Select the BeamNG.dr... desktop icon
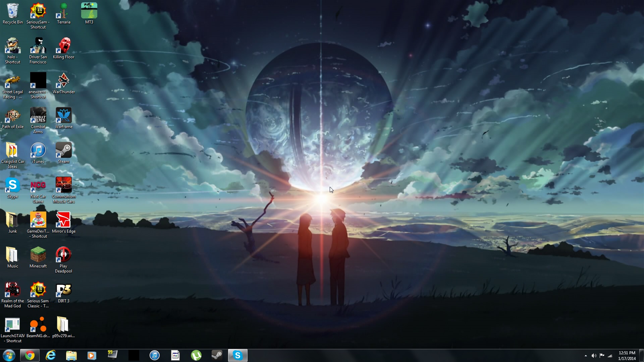Viewport: 644px width, 362px height. [x=38, y=327]
